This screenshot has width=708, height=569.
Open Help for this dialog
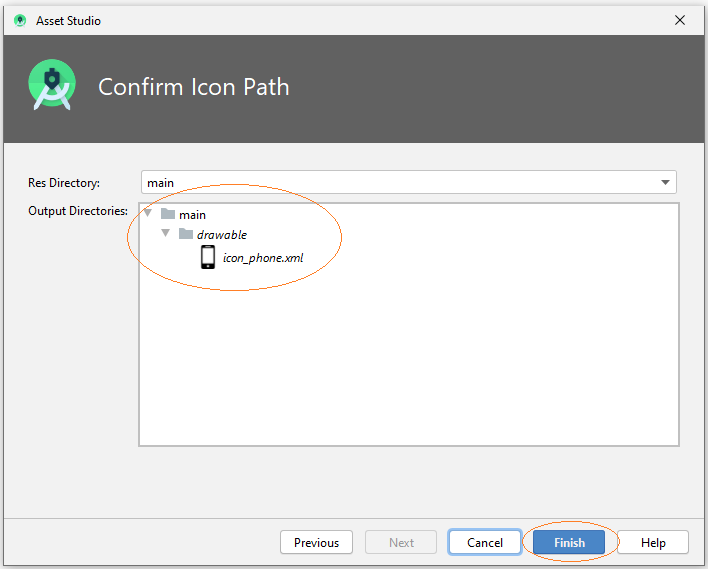coord(653,542)
